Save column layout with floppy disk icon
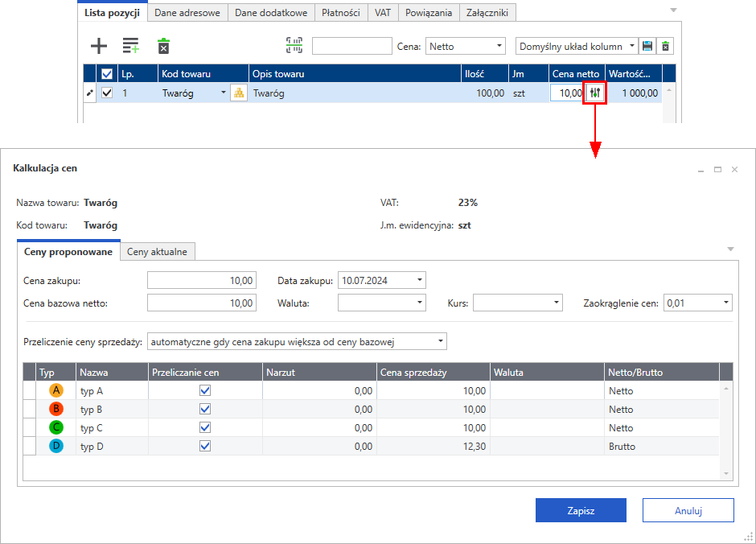This screenshot has width=756, height=544. [647, 46]
